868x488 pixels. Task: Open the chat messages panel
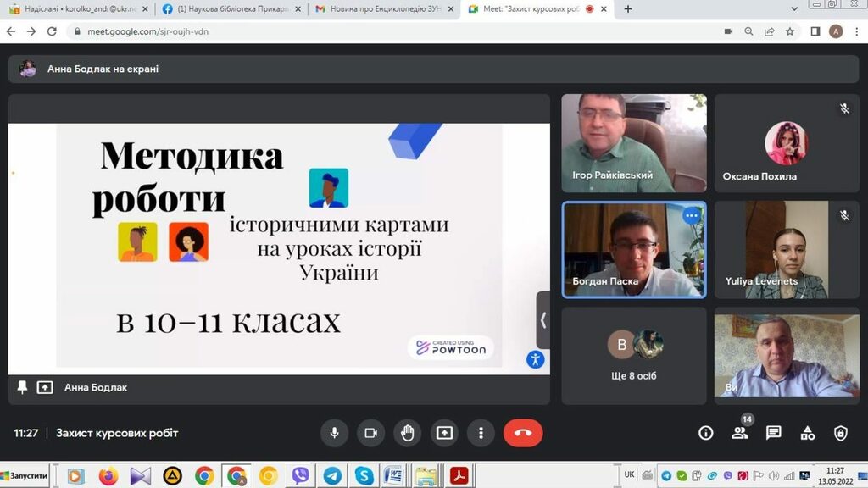click(x=773, y=433)
